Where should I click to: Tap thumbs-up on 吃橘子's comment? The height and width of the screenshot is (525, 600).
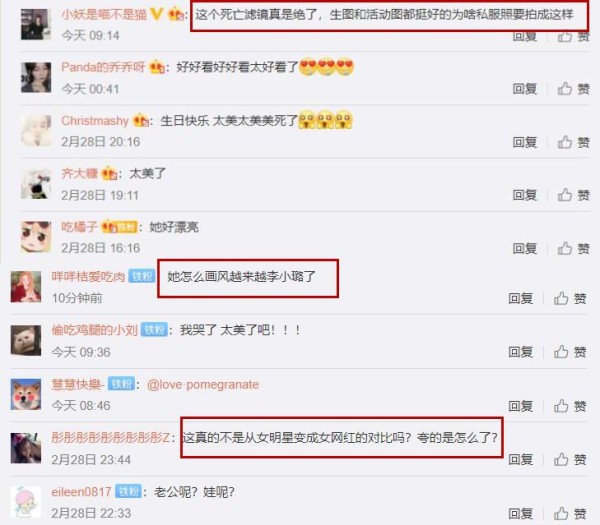[x=573, y=249]
